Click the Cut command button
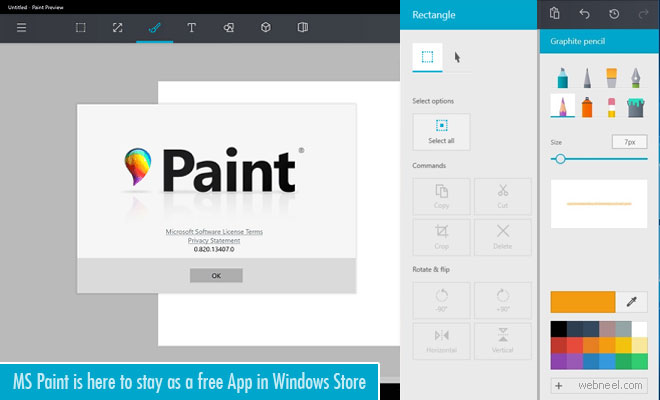 coord(503,197)
